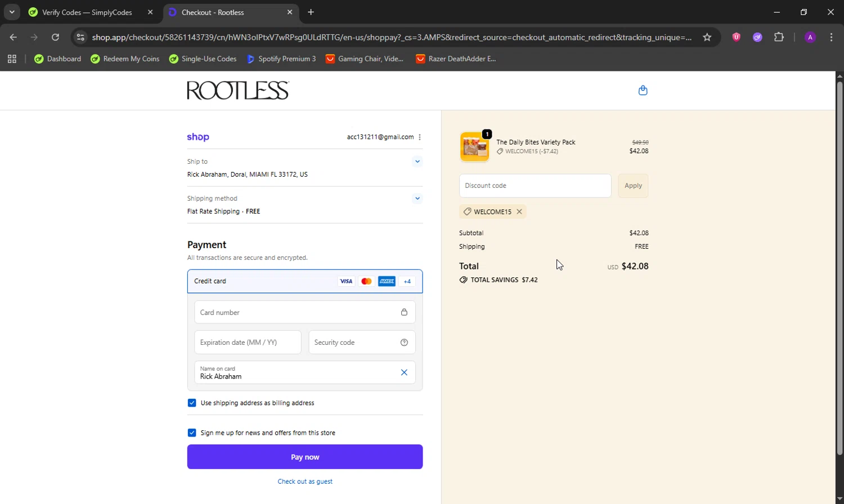Click the Pay now button
This screenshot has width=844, height=504.
305,457
